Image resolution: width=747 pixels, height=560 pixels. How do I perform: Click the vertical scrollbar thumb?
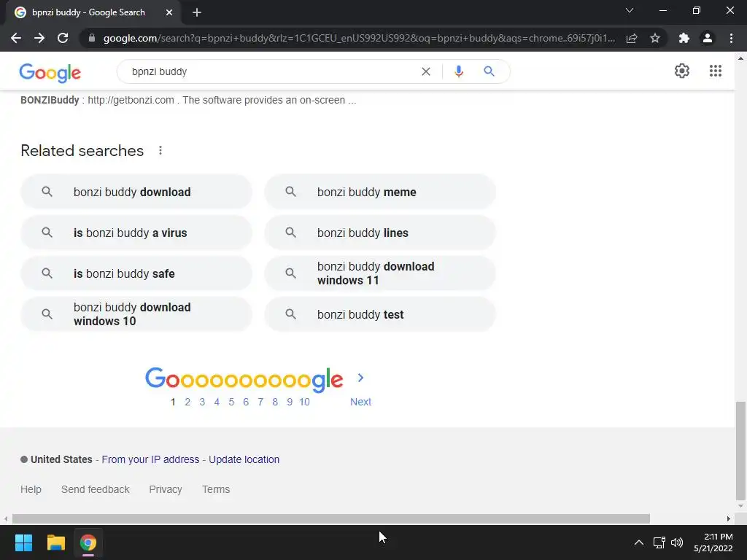[x=740, y=450]
